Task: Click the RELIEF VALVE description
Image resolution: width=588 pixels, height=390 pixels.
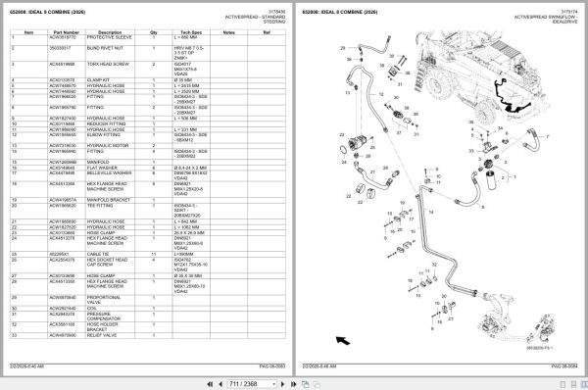Action: [102, 335]
